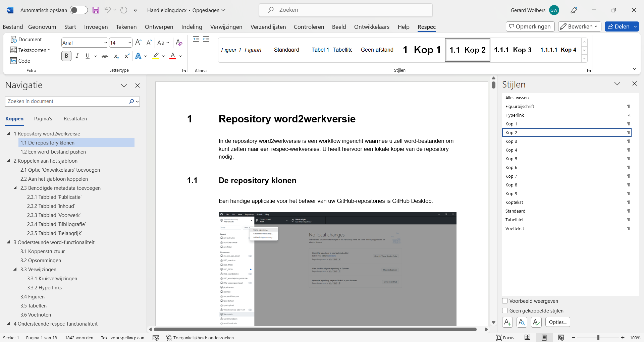644x342 pixels.
Task: Open the Style Inspector
Action: (522, 322)
